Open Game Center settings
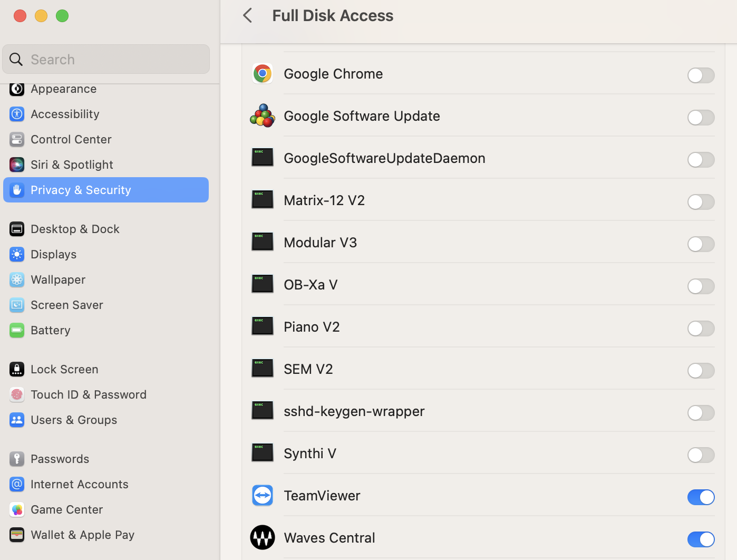 [x=106, y=509]
